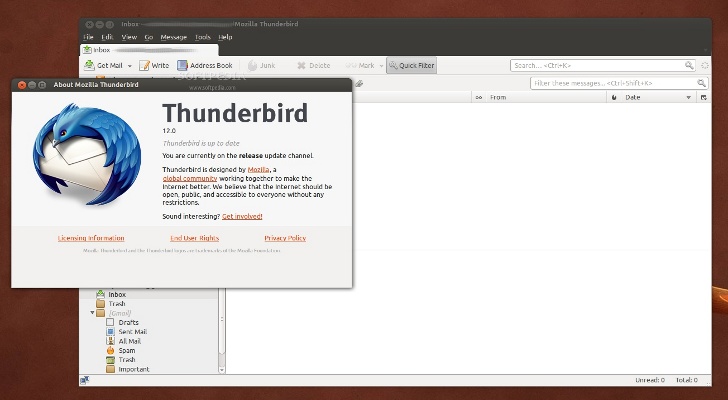
Task: Click the Junk toolbar button
Action: (x=261, y=65)
